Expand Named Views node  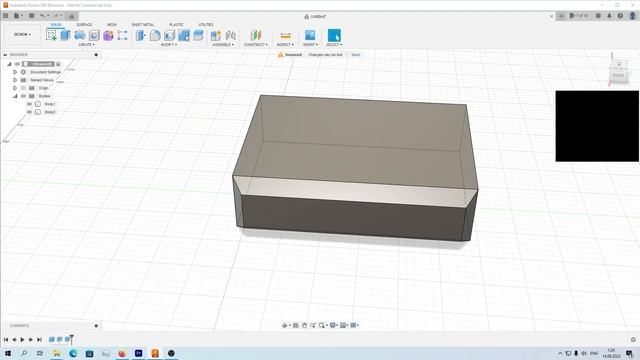click(x=15, y=80)
